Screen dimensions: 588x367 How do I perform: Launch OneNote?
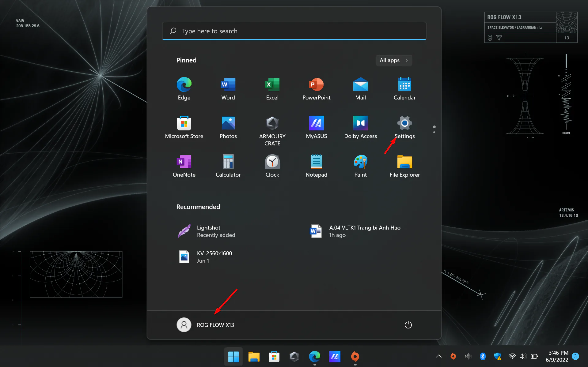[x=184, y=166]
